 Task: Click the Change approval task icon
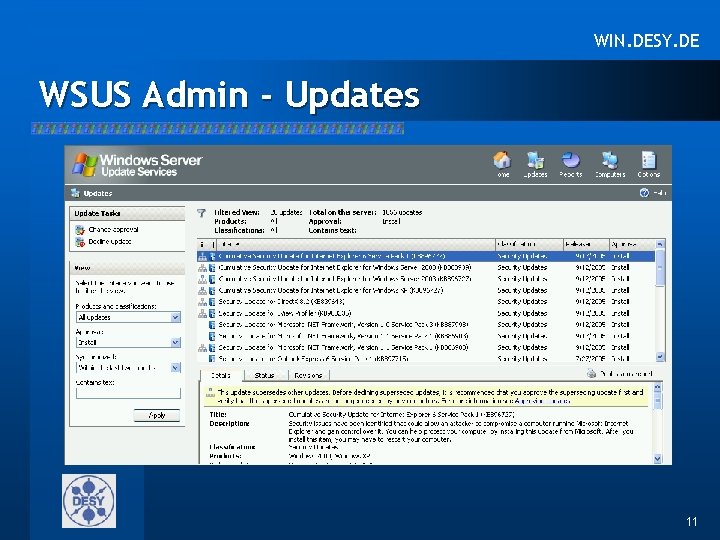[80, 230]
